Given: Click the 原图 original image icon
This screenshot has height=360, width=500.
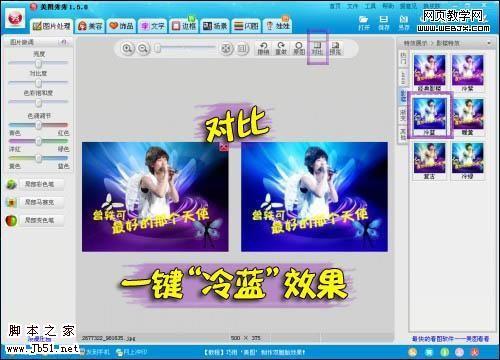Looking at the screenshot, I should click(299, 49).
